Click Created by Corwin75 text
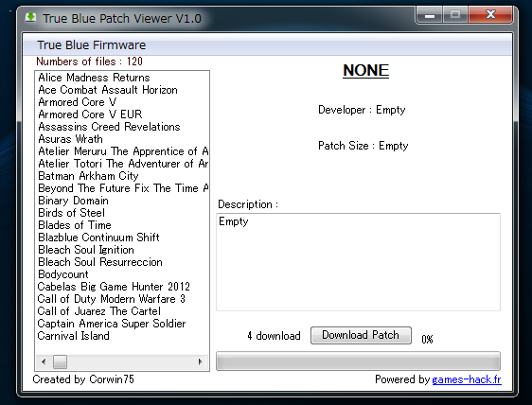The image size is (532, 405). [x=83, y=379]
